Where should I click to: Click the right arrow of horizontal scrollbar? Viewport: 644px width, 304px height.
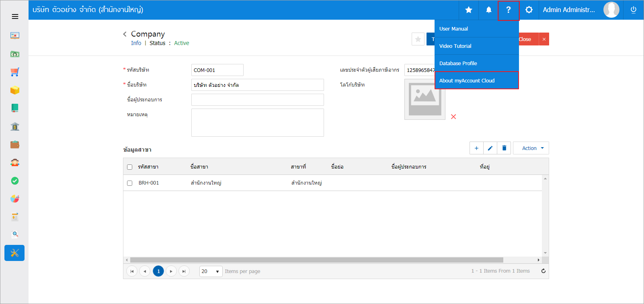539,260
